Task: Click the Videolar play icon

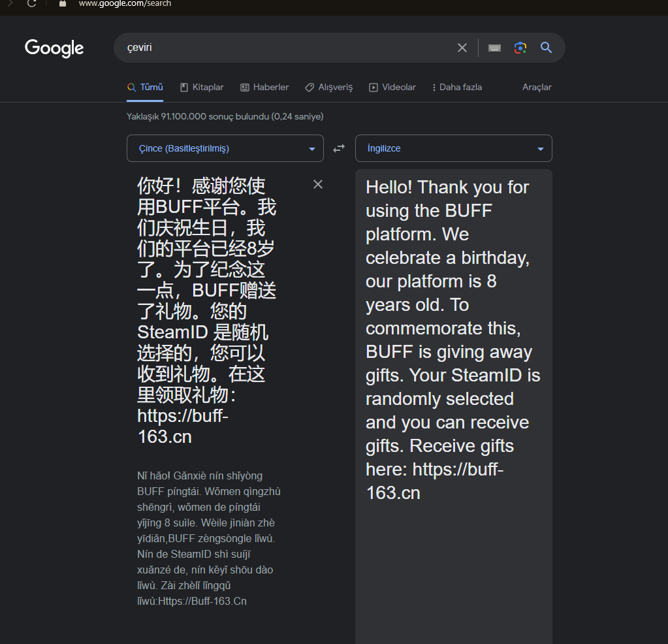Action: pyautogui.click(x=374, y=88)
